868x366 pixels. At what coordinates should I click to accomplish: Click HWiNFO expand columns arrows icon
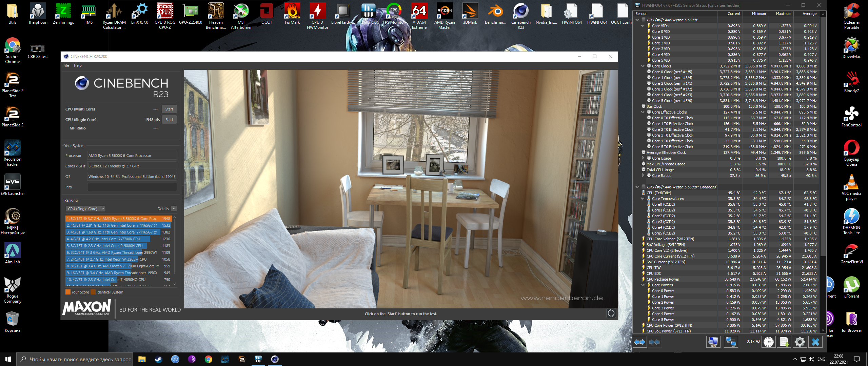coord(640,342)
